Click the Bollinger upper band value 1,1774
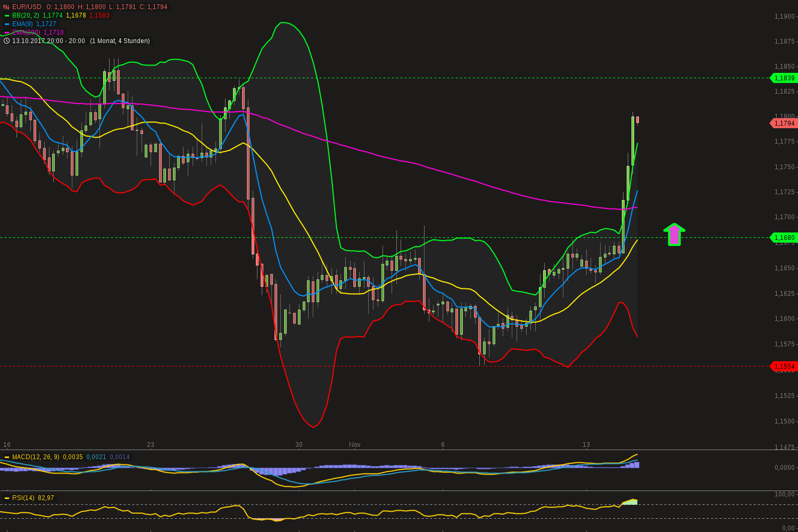This screenshot has width=798, height=532. pyautogui.click(x=53, y=15)
